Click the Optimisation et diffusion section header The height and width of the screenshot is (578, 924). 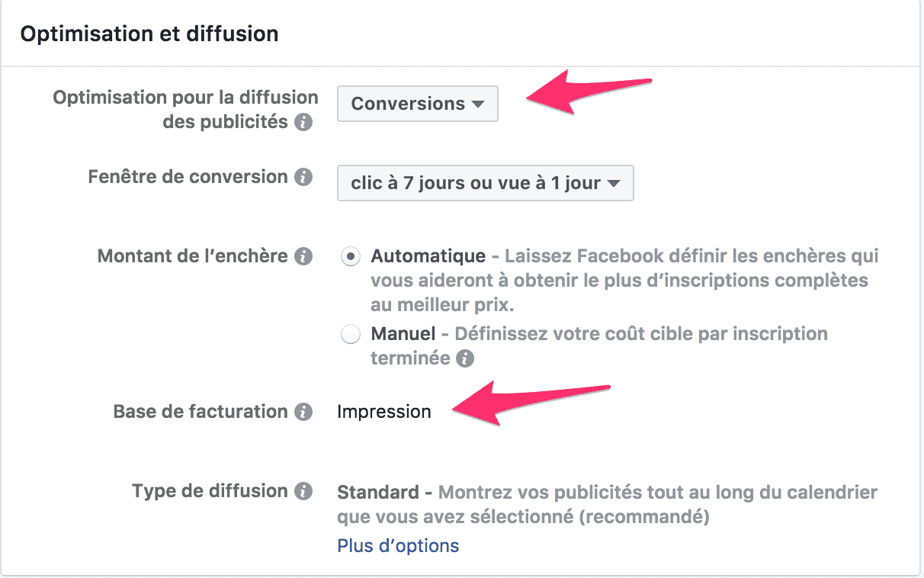point(149,33)
